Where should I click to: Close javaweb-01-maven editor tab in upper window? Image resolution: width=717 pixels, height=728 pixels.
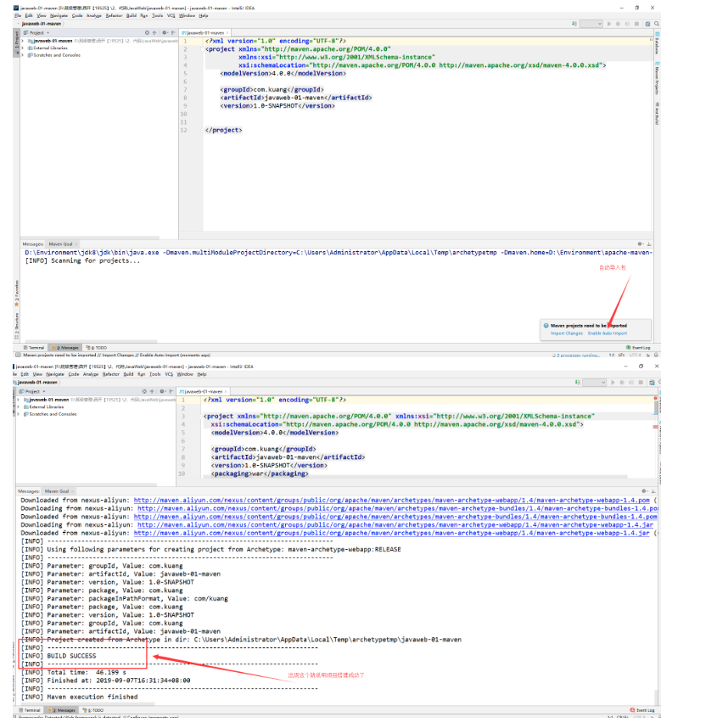[227, 33]
